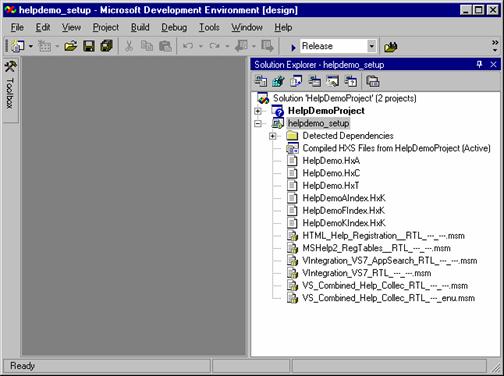Toggle the Solution Explorer auto-hide pin
This screenshot has width=504, height=376.
pos(480,64)
